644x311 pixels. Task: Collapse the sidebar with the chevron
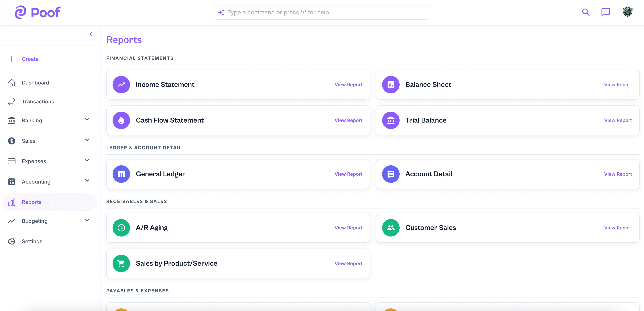(91, 34)
